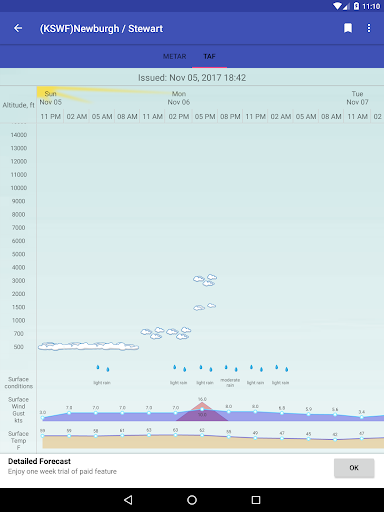This screenshot has height=512, width=384.
Task: Dismiss Detailed Forecast with OK button
Action: [354, 468]
